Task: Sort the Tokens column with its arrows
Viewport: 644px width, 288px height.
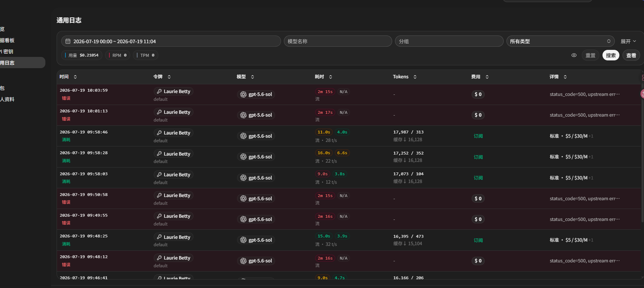Action: [415, 77]
